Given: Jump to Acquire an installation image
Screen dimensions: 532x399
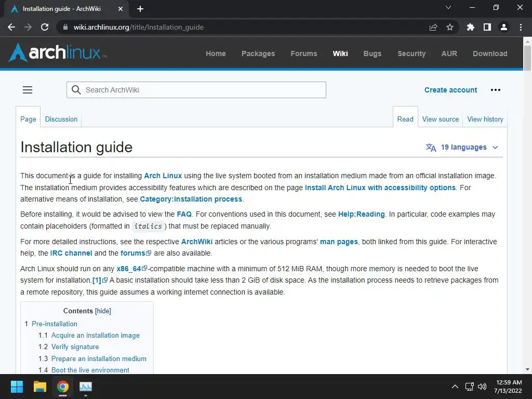Looking at the screenshot, I should coord(96,336).
